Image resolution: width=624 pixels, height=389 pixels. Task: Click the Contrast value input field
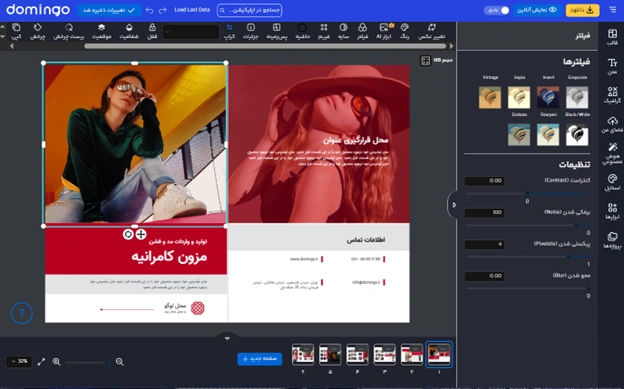[x=484, y=181]
